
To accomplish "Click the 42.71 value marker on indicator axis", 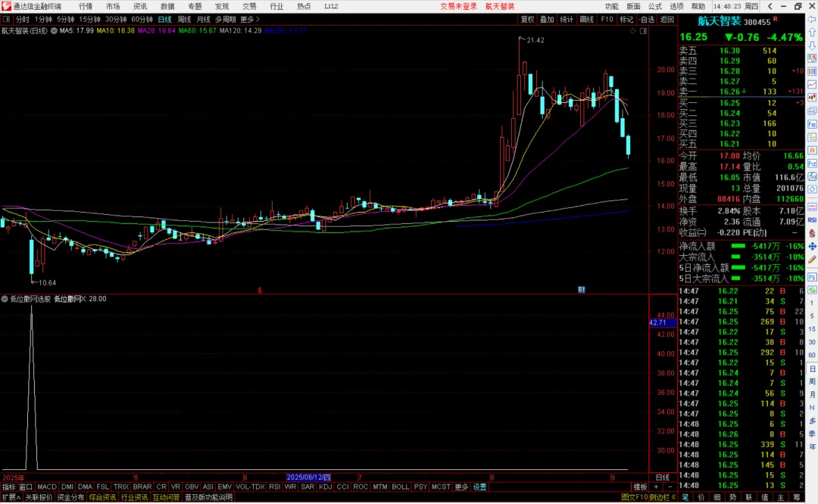I will [x=663, y=322].
